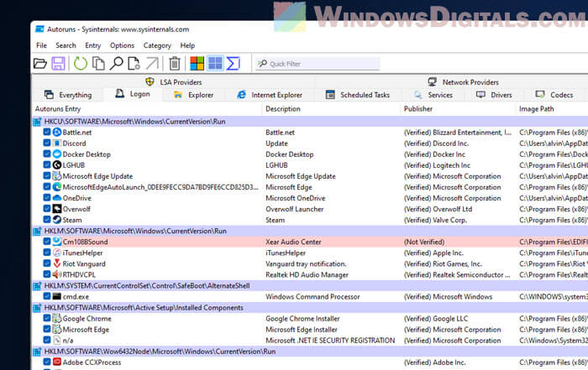Open the File menu
Viewport: 588px width, 370px height.
42,45
